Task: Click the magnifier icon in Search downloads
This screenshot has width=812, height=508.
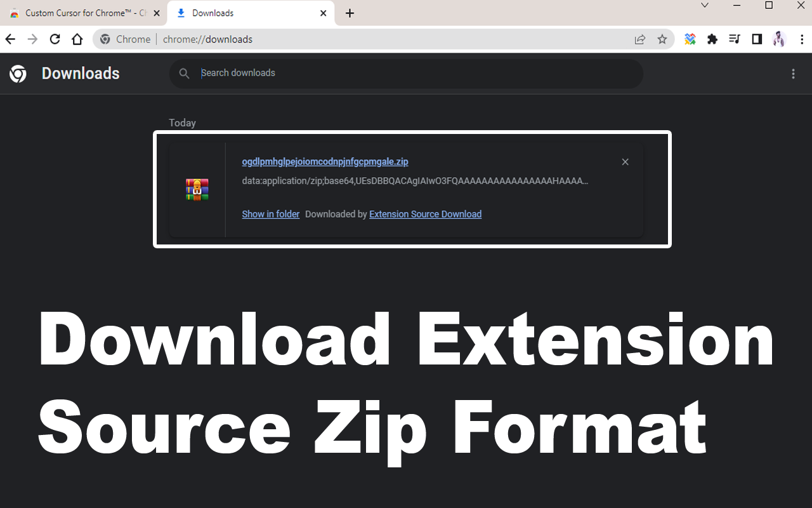Action: [x=185, y=74]
